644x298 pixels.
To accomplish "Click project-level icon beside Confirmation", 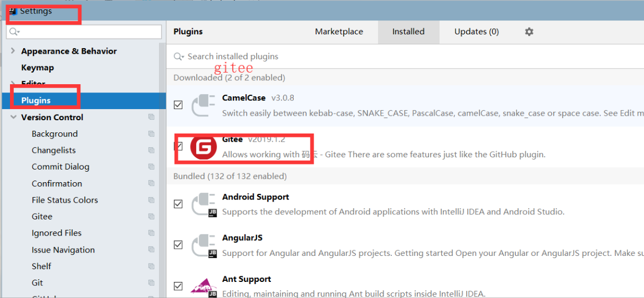I will 151,183.
